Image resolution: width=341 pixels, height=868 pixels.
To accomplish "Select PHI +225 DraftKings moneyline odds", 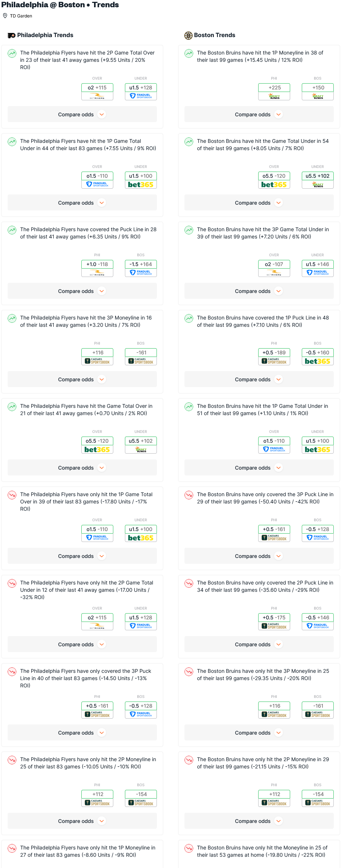I will pos(274,92).
